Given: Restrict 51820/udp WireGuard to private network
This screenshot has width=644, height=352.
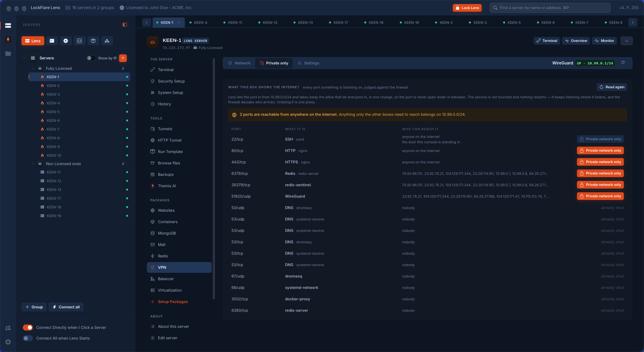Looking at the screenshot, I should (600, 196).
